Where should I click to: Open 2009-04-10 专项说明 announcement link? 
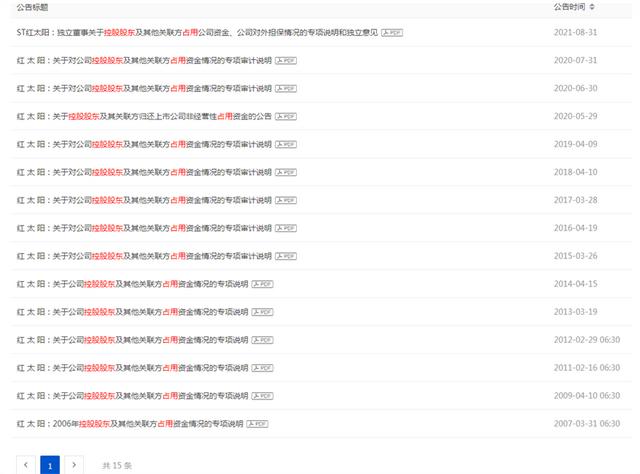tap(132, 396)
